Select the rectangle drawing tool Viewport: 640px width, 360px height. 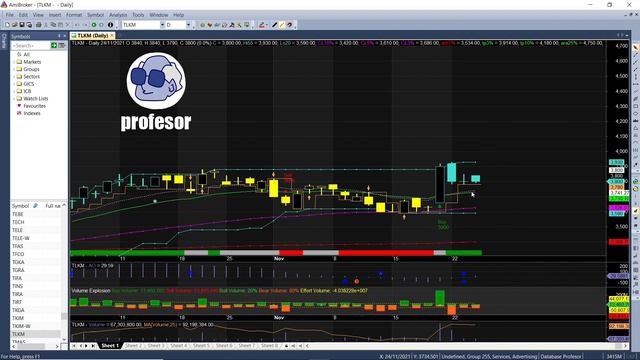(x=636, y=106)
